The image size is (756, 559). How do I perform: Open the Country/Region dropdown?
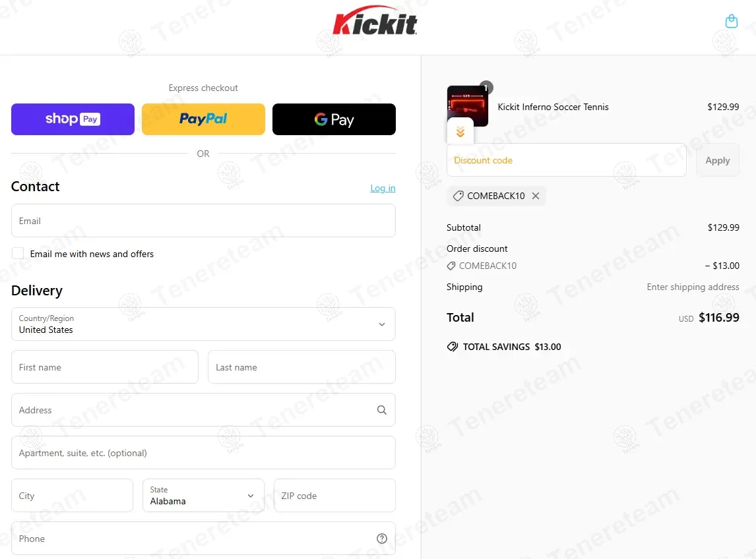tap(203, 324)
